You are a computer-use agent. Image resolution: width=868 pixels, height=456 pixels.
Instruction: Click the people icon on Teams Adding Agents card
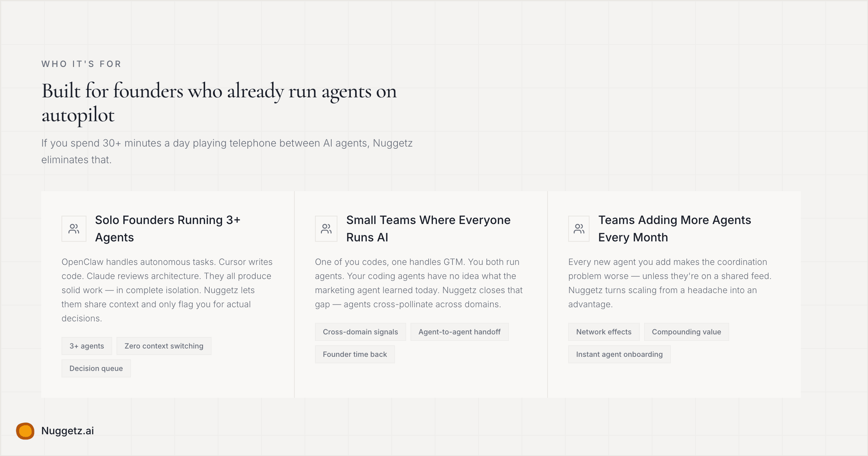click(x=578, y=228)
